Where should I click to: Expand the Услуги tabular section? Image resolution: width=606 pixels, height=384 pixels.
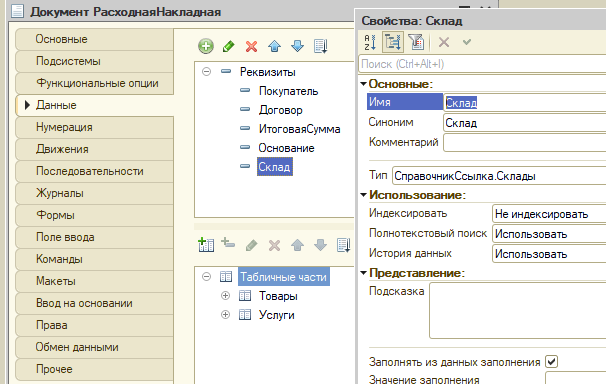coord(225,315)
